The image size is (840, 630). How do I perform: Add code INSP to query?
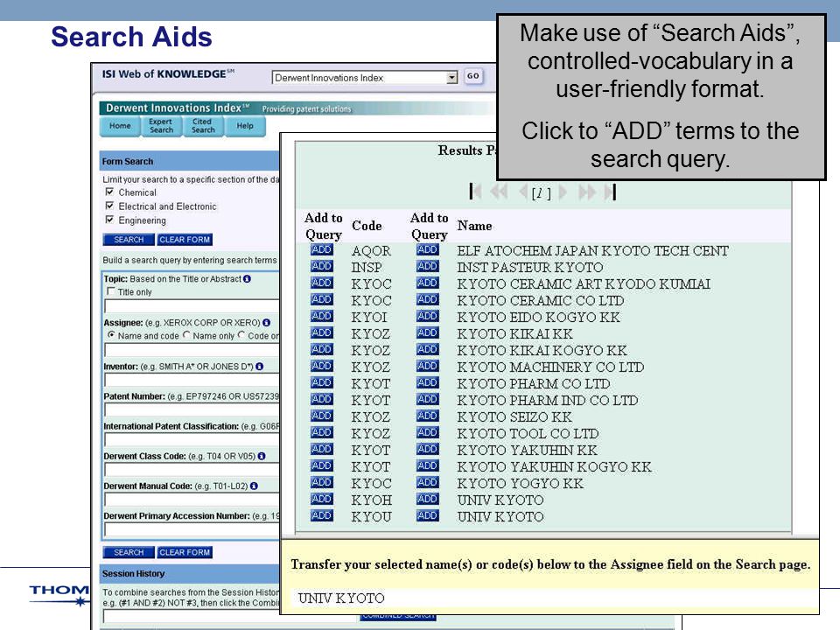tap(321, 266)
